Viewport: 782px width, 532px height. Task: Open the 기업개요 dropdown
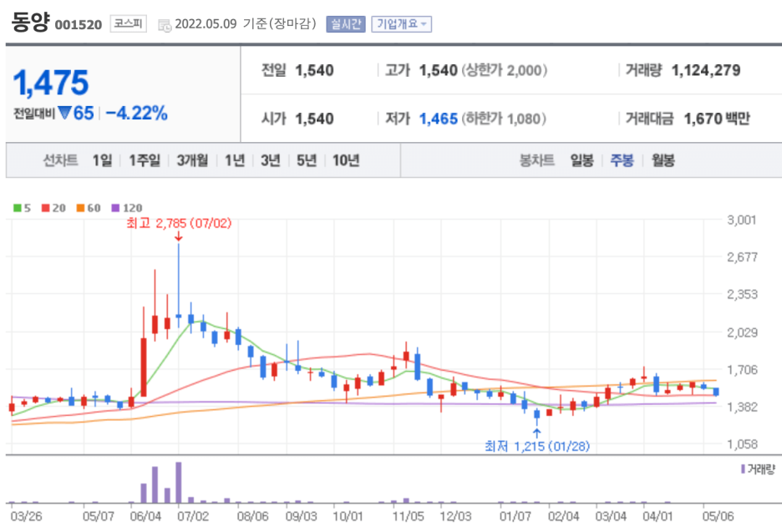tap(402, 24)
